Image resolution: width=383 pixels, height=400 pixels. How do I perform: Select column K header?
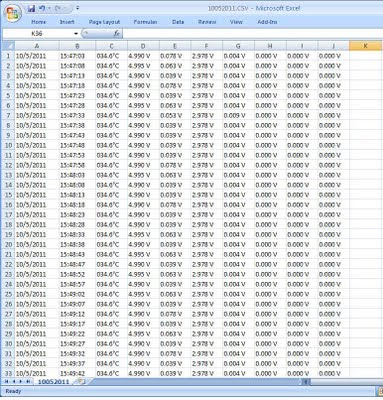pos(365,46)
